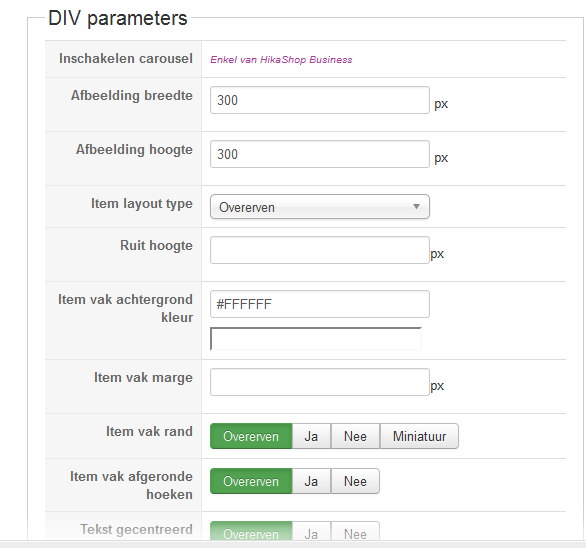The width and height of the screenshot is (586, 548).
Task: Click the white color preview swatch
Action: click(x=316, y=339)
